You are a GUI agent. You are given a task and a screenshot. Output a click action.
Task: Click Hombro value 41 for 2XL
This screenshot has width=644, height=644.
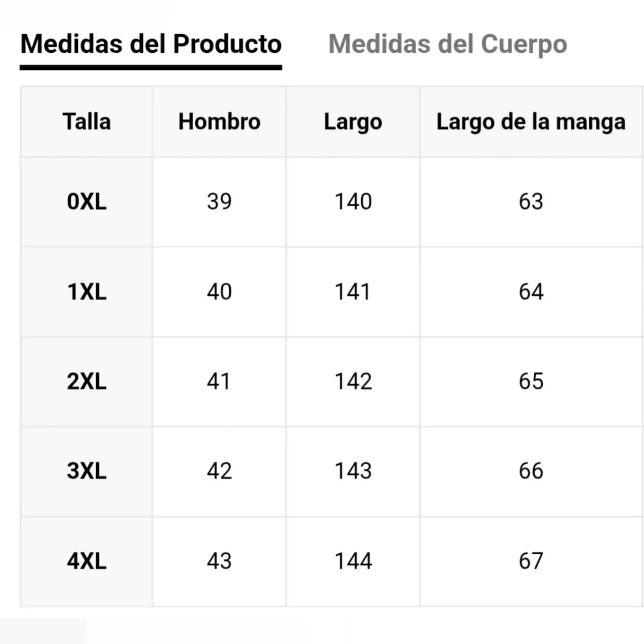219,381
